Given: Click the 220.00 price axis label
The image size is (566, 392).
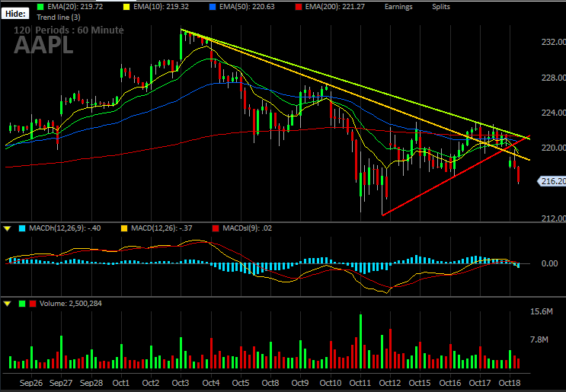Looking at the screenshot, I should click(x=553, y=148).
